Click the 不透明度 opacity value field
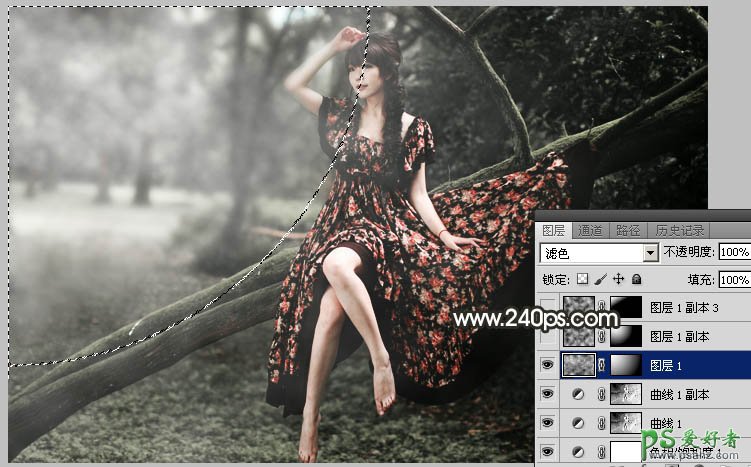751x467 pixels. pyautogui.click(x=733, y=253)
